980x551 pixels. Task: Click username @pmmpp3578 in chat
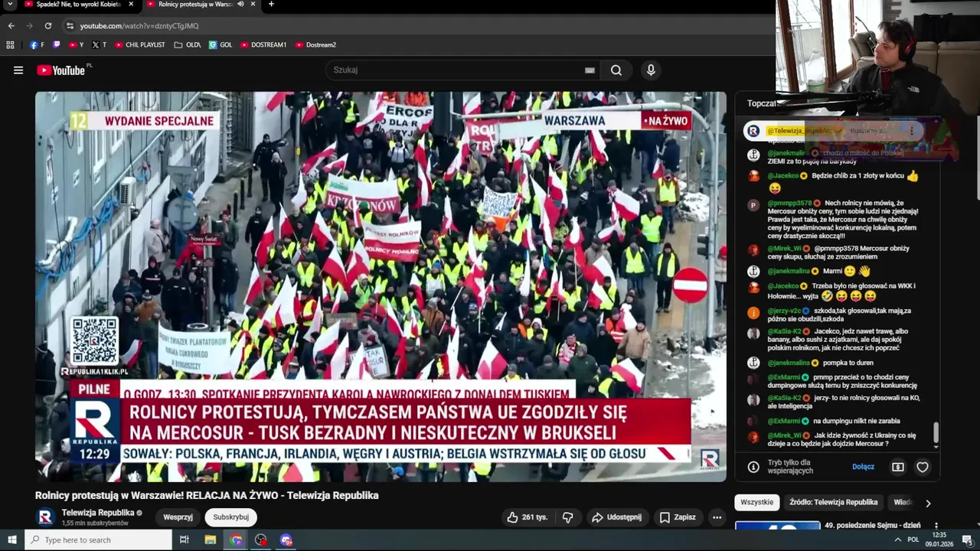pyautogui.click(x=789, y=204)
